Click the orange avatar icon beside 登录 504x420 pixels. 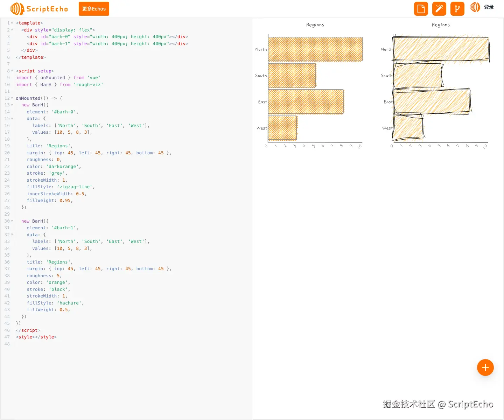pyautogui.click(x=475, y=7)
